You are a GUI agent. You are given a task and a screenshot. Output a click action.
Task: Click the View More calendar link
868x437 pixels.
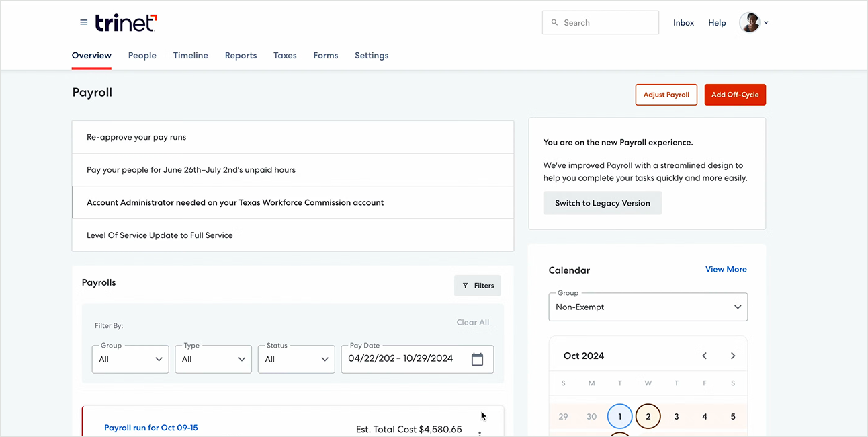pos(726,270)
